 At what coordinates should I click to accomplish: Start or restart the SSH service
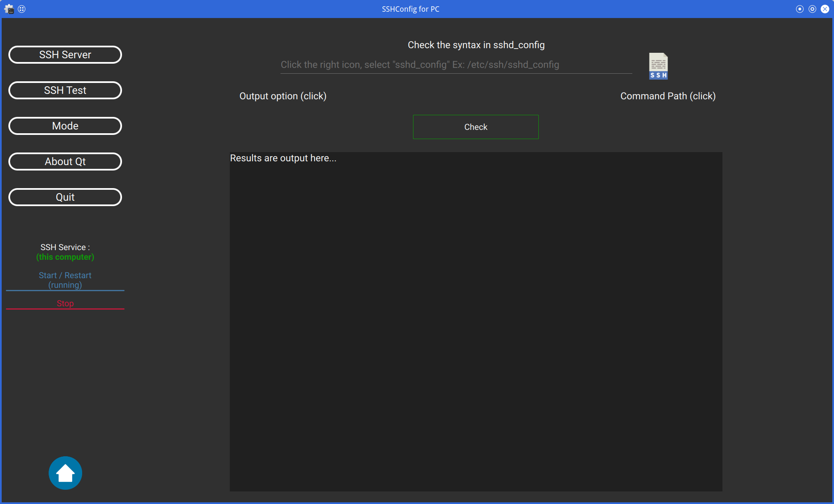(65, 280)
